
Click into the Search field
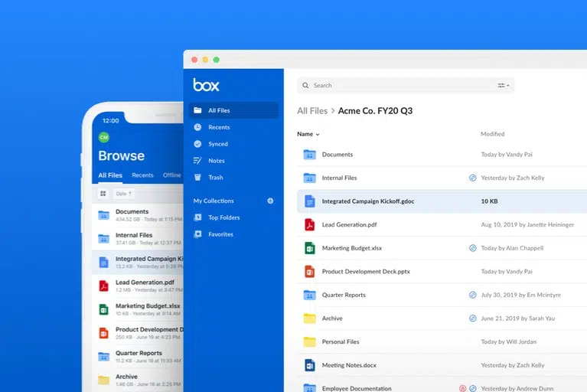(398, 86)
